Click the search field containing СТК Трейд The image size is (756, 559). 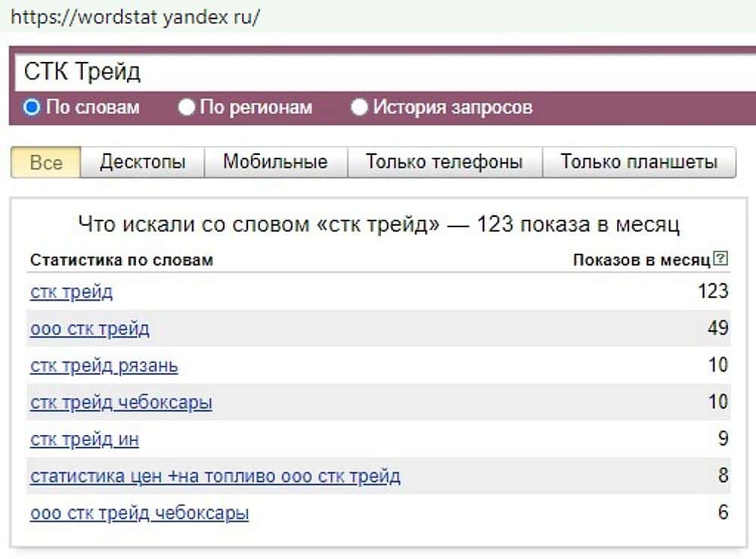pyautogui.click(x=378, y=73)
